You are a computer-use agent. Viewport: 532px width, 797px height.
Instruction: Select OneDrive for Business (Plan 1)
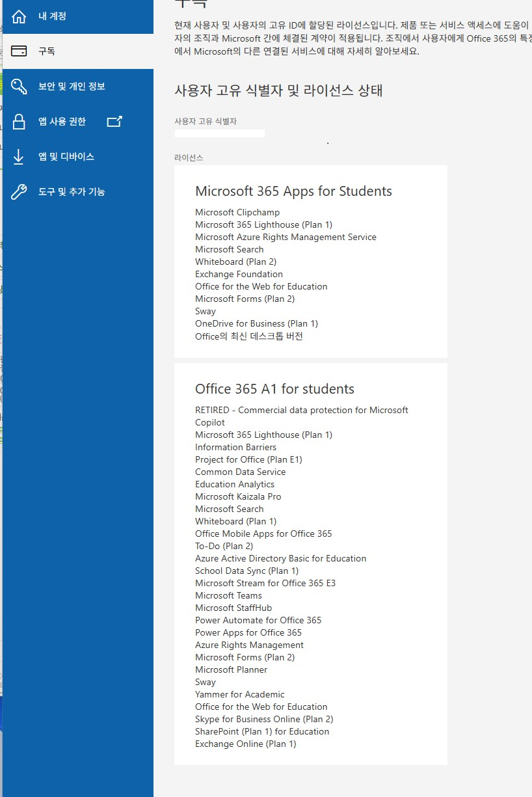tap(256, 323)
